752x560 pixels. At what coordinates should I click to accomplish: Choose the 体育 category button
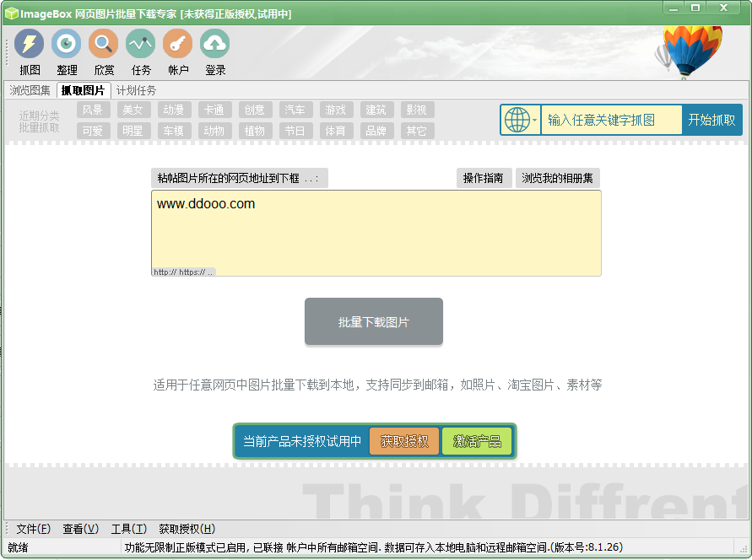click(x=336, y=131)
